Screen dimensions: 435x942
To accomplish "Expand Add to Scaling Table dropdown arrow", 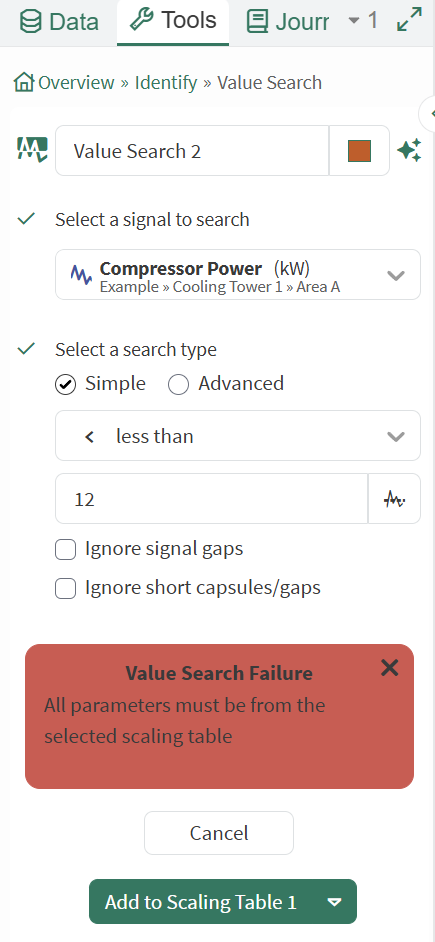I will [334, 902].
